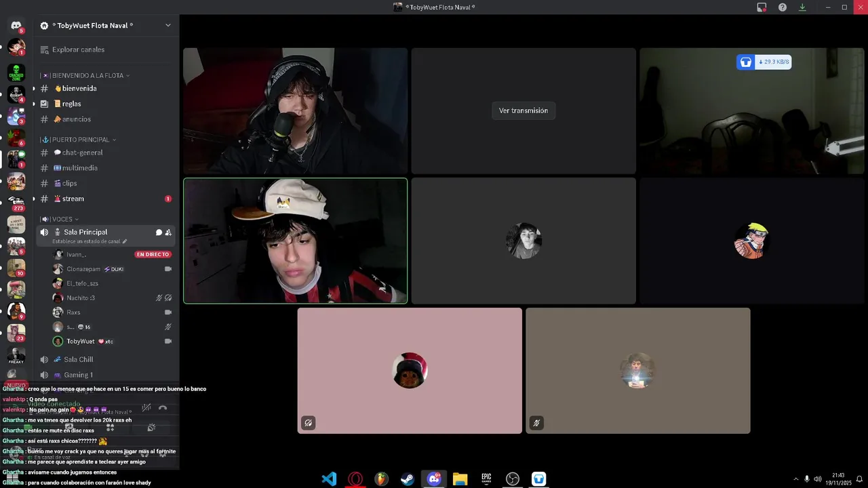
Task: Open the server icon with 10 badge
Action: (16, 268)
